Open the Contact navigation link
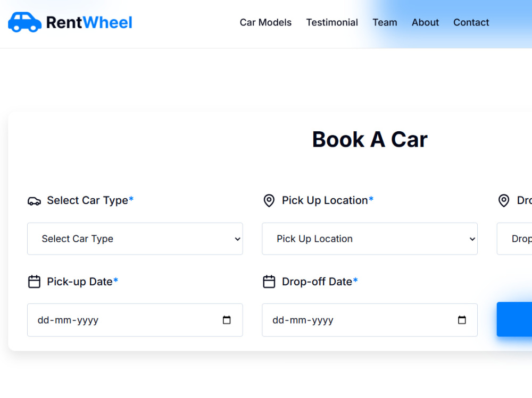 click(x=471, y=22)
